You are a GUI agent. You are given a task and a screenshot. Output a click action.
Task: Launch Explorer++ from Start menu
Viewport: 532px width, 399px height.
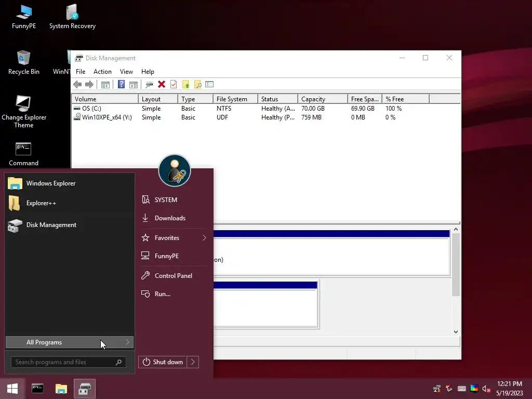tap(70, 203)
